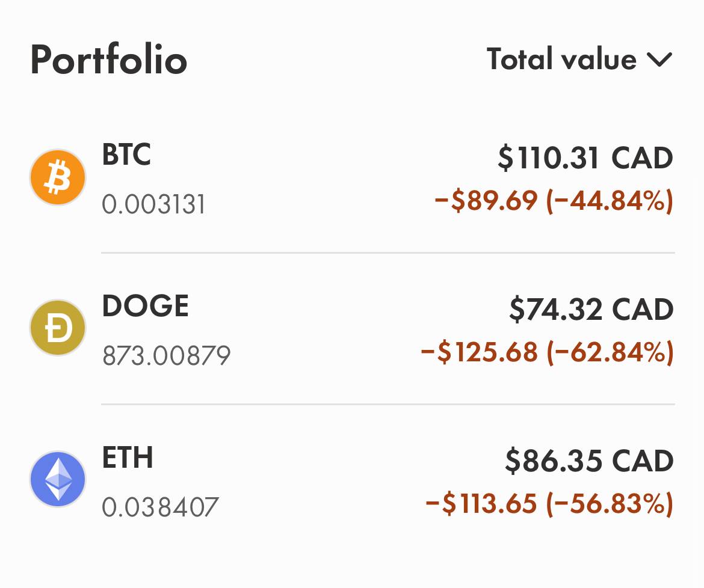The image size is (704, 588).
Task: Tap the -56.83% change on ETH
Action: 610,503
